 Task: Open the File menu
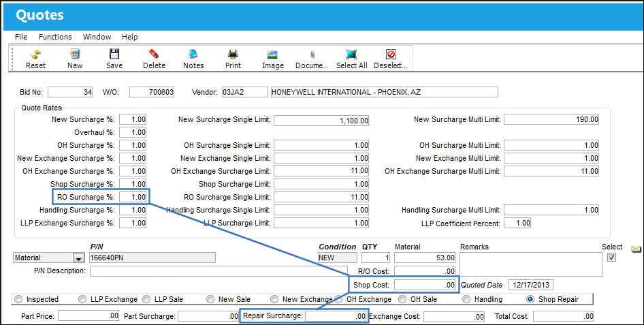tap(21, 37)
